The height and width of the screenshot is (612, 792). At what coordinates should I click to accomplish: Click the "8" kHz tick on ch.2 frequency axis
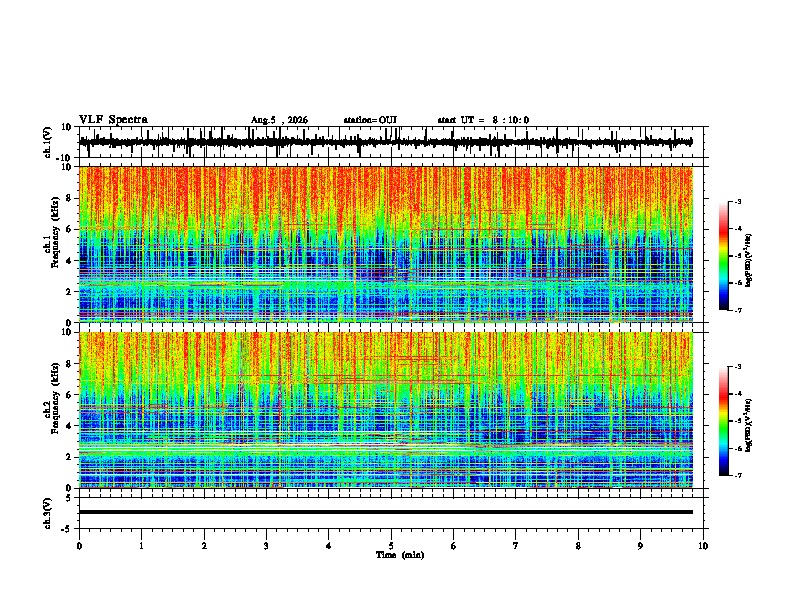68,364
